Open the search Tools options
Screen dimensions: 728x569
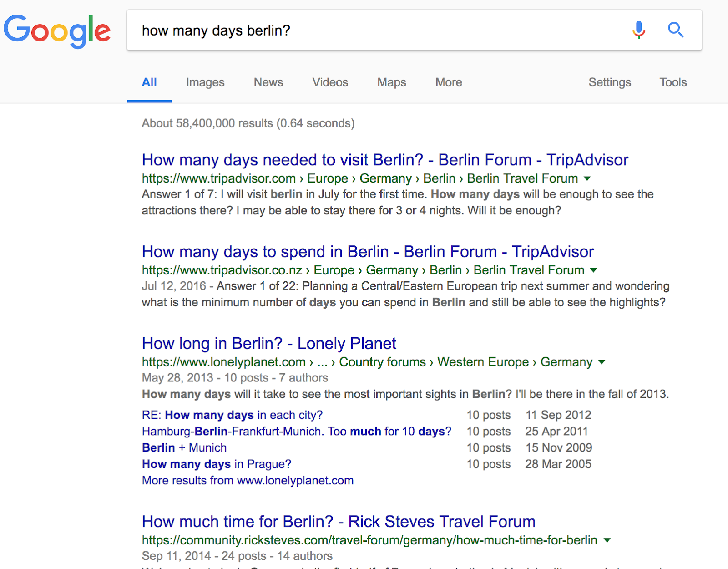(x=673, y=82)
